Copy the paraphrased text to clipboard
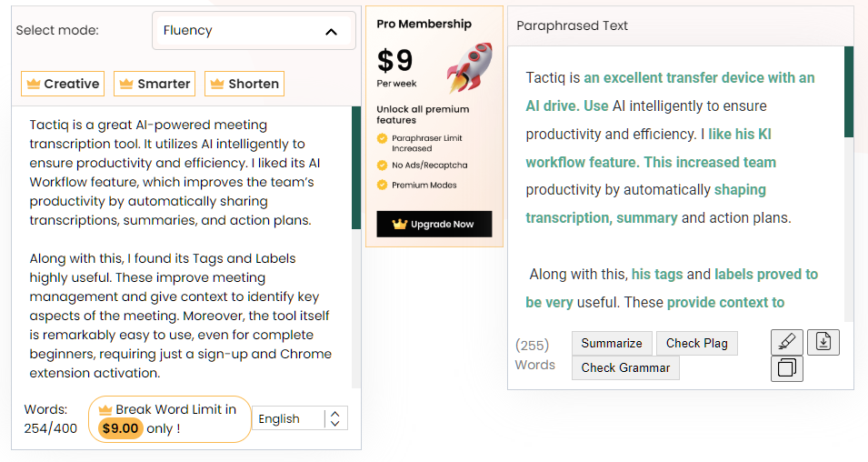Image resolution: width=868 pixels, height=462 pixels. [x=786, y=368]
